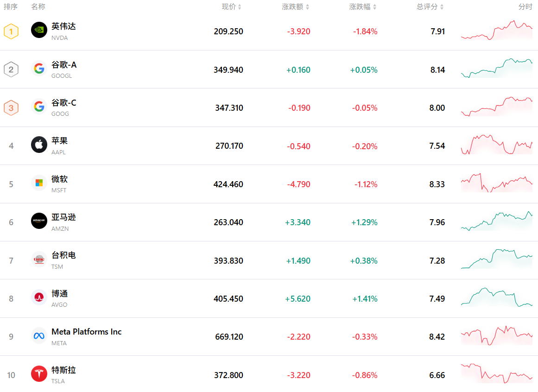This screenshot has width=538, height=392.
Task: Click the Apple logo icon
Action: [39, 145]
